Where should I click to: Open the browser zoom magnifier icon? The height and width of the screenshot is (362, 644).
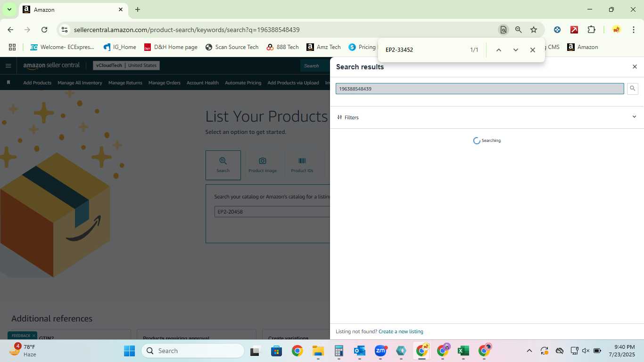[519, 30]
